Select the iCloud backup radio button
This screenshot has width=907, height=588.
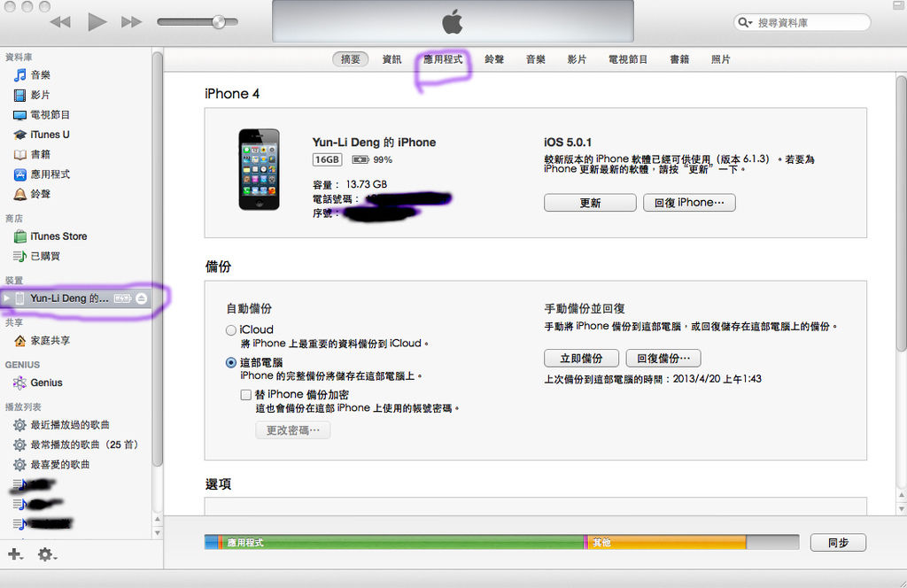231,330
